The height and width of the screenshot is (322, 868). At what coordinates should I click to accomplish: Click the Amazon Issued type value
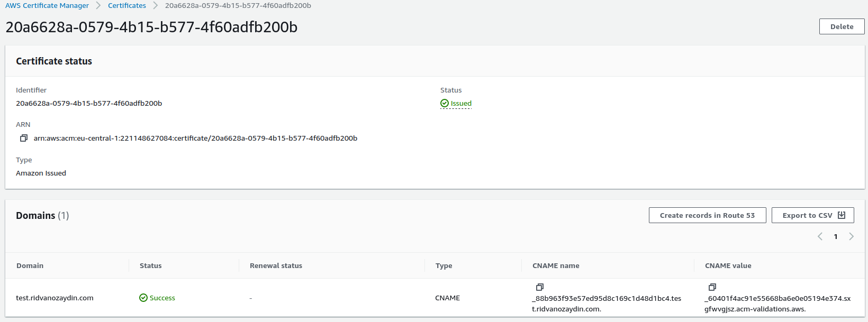pyautogui.click(x=41, y=173)
